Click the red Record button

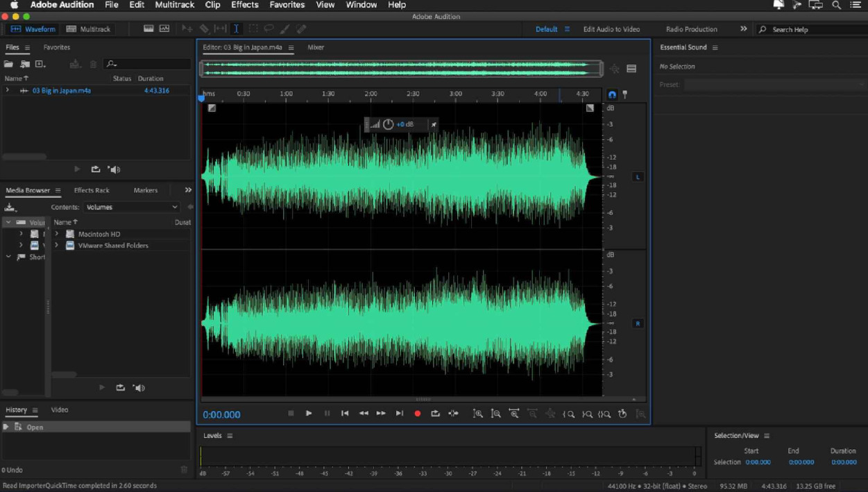coord(418,413)
